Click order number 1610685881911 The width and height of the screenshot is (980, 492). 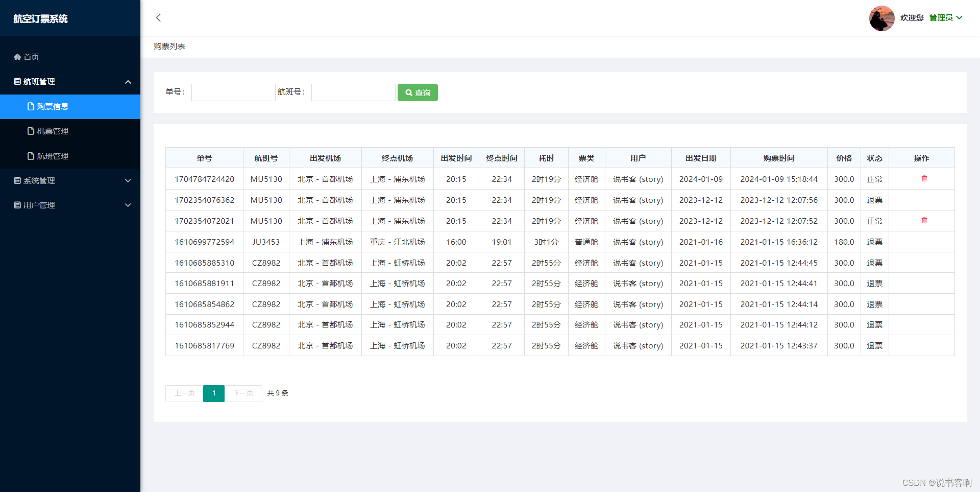pos(205,284)
